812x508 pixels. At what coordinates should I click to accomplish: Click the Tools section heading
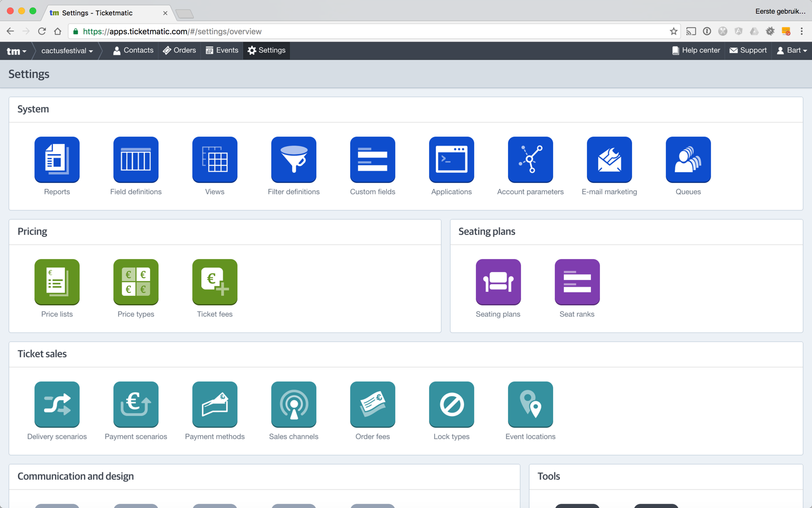(x=549, y=476)
